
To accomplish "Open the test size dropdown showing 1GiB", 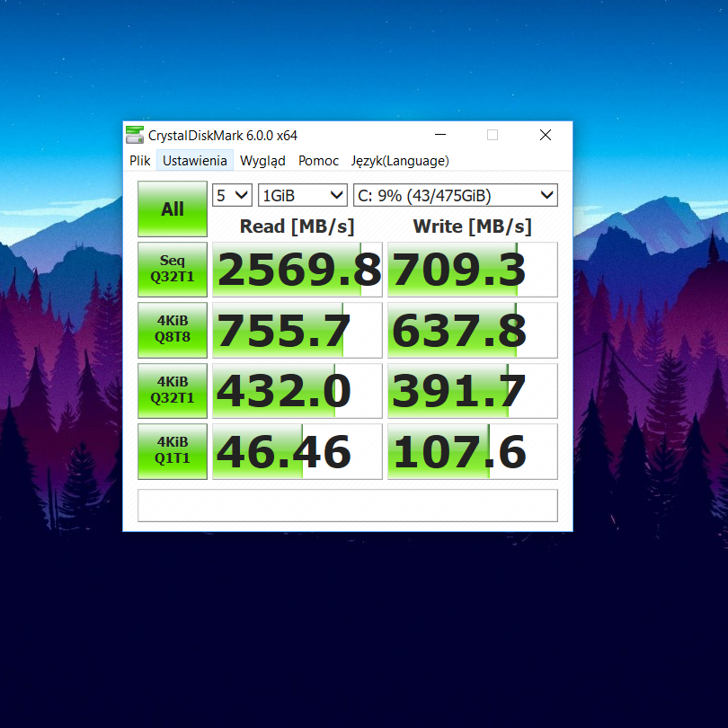I will pyautogui.click(x=303, y=195).
